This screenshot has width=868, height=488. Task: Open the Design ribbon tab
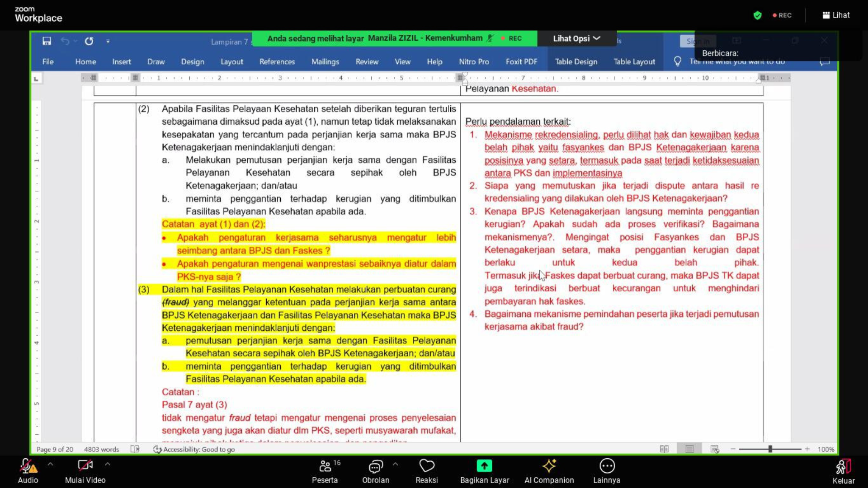click(193, 61)
